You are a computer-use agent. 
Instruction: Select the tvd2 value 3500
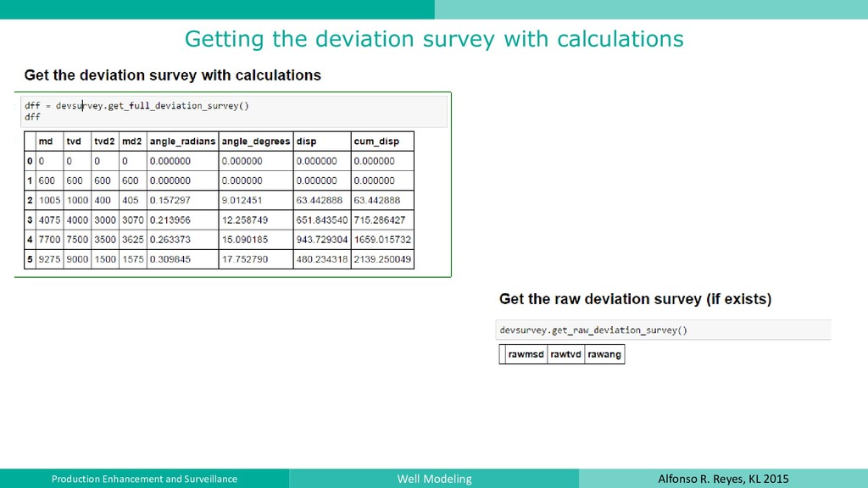(104, 240)
